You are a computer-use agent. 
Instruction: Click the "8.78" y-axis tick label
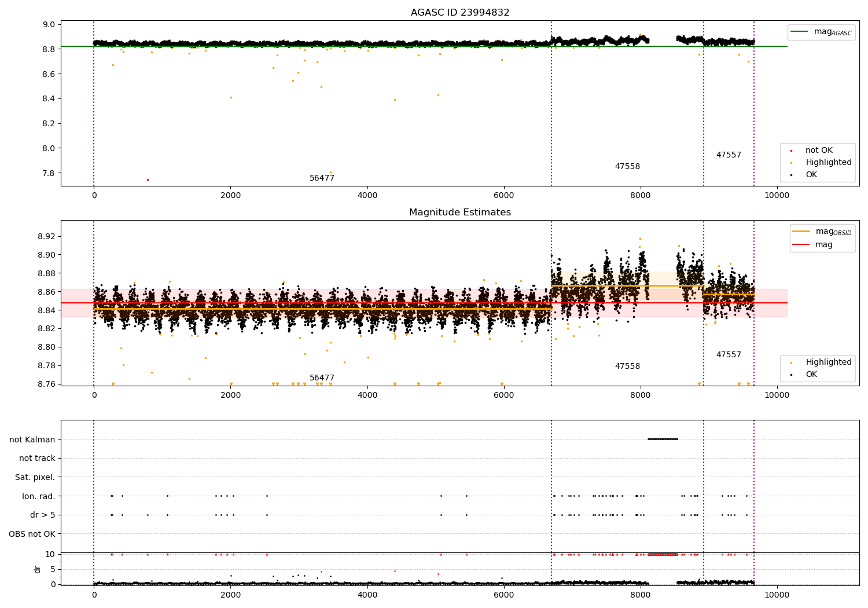tap(46, 366)
